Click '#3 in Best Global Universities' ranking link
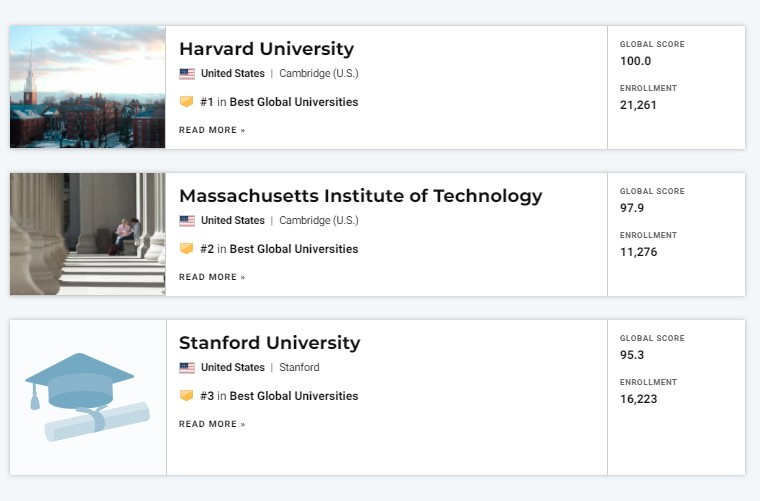 [x=279, y=396]
